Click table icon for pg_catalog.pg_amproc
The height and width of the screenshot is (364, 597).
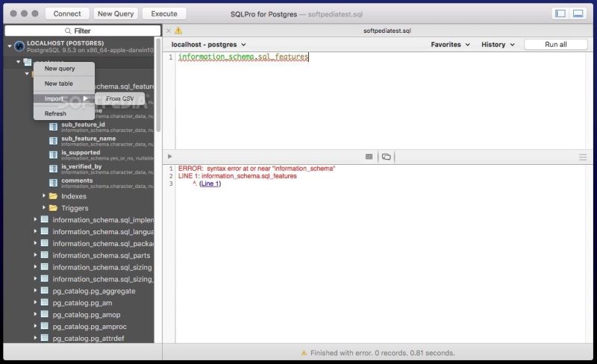click(45, 326)
